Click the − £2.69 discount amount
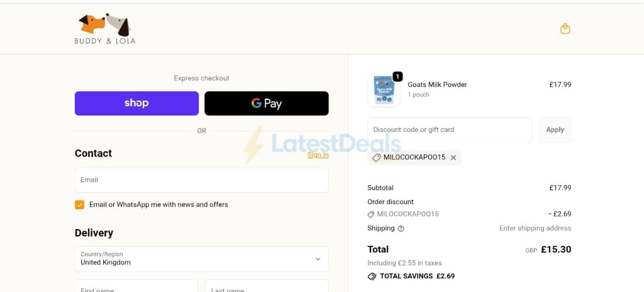The image size is (644, 292). pos(559,214)
